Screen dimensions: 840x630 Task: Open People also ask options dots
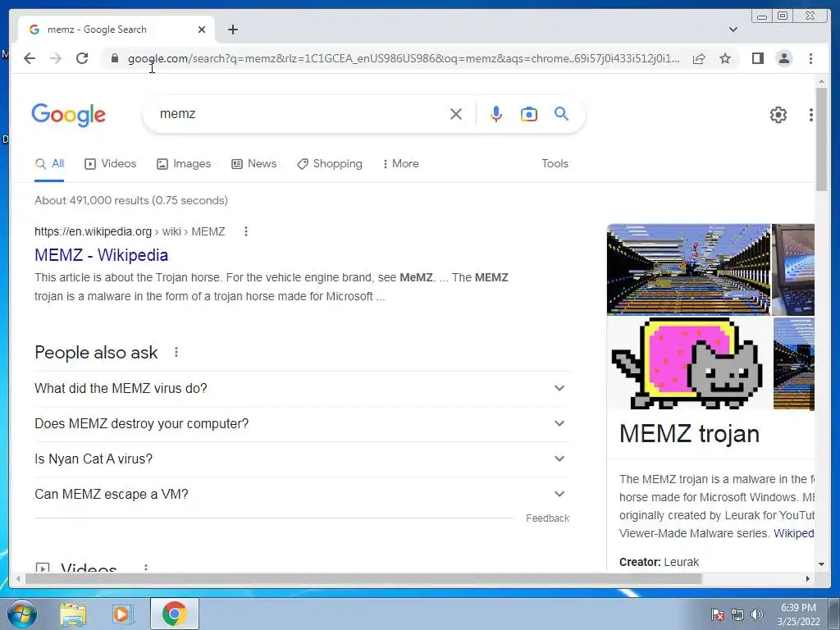tap(176, 352)
